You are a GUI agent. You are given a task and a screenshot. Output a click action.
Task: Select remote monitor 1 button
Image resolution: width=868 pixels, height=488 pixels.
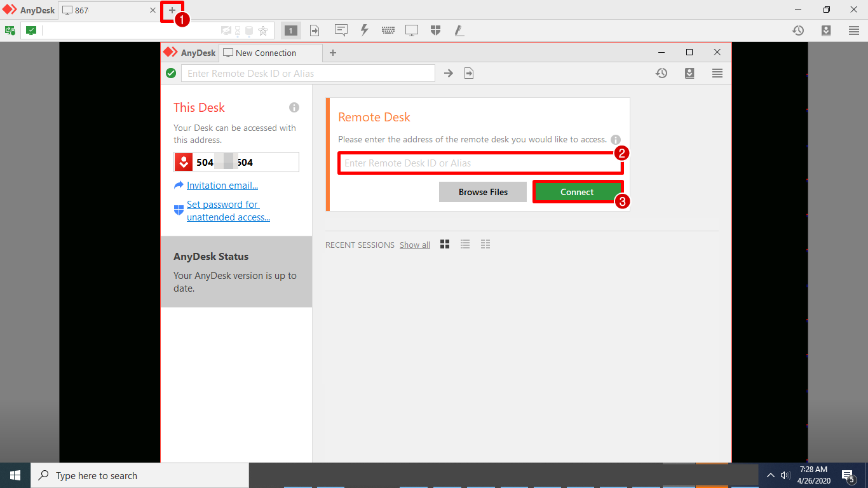coord(291,30)
